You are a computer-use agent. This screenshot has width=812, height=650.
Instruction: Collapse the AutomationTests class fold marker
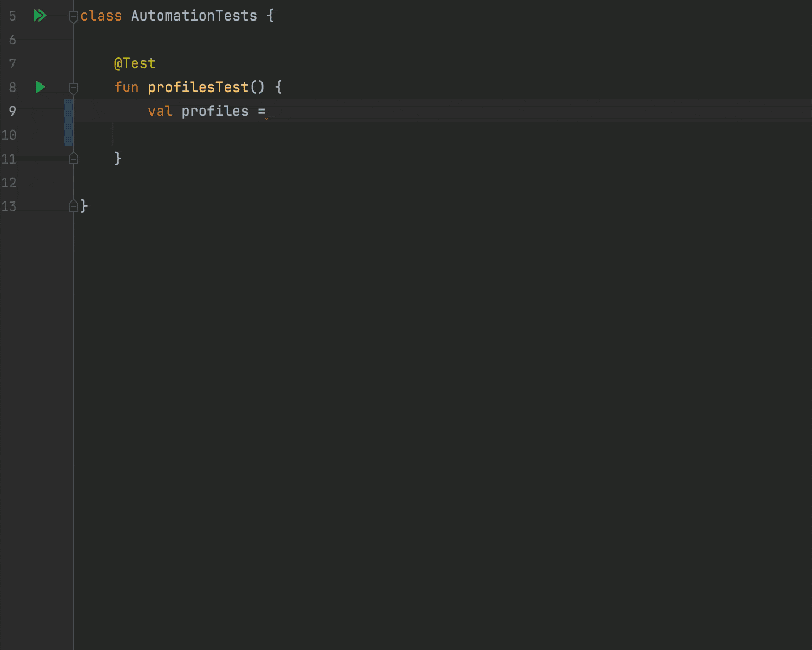click(x=74, y=17)
